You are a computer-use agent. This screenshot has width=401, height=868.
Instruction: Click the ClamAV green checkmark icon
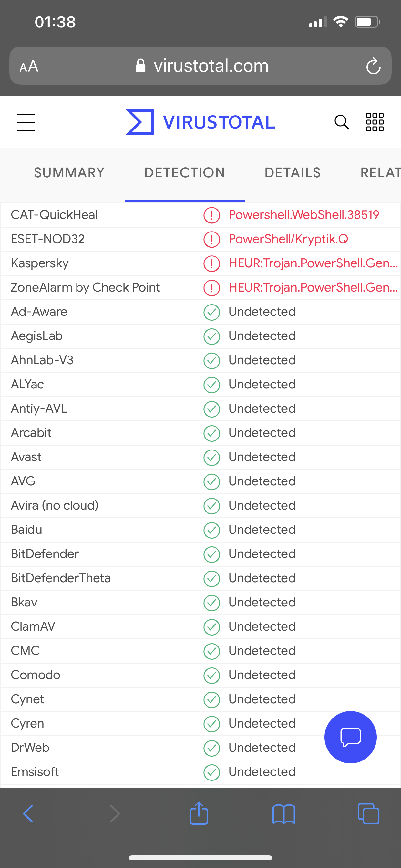tap(211, 627)
